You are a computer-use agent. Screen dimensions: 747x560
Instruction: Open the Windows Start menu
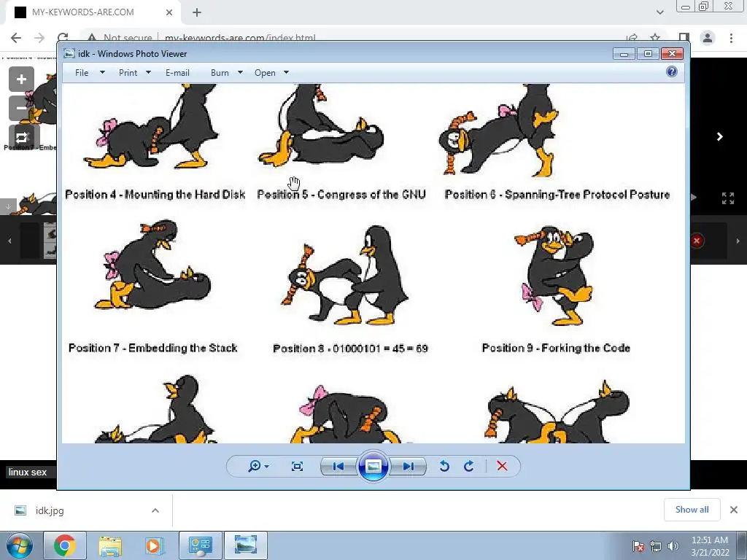click(20, 545)
